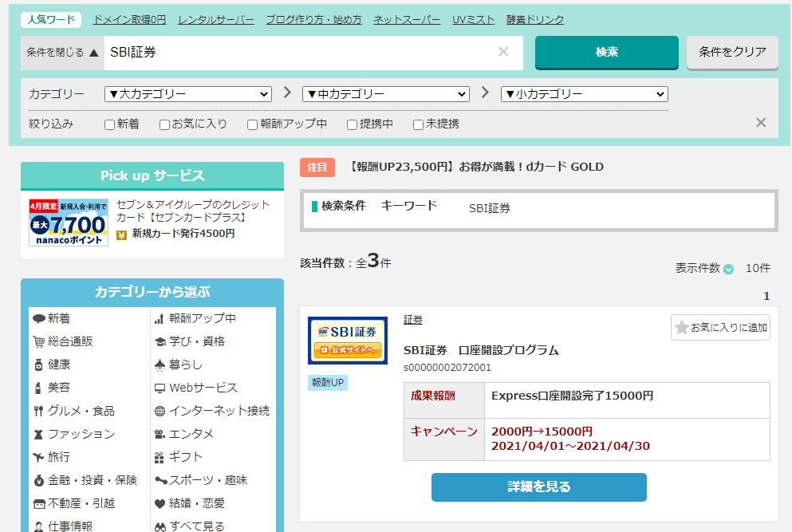Check the お気に入り filter checkbox

coord(164,124)
